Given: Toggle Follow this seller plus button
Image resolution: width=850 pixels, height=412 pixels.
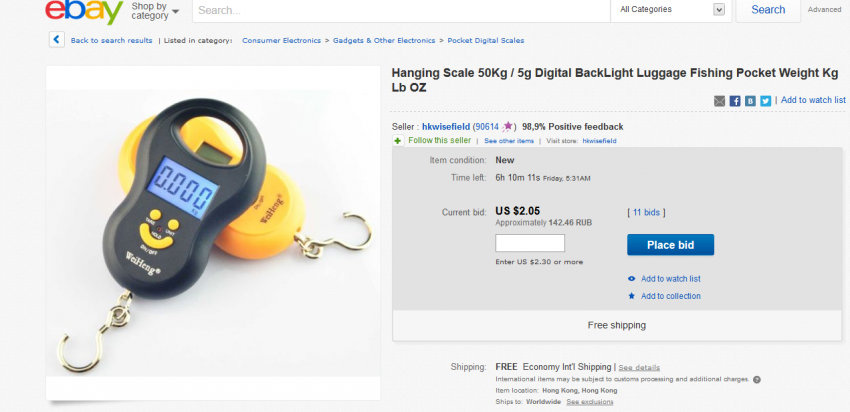Looking at the screenshot, I should (x=398, y=141).
